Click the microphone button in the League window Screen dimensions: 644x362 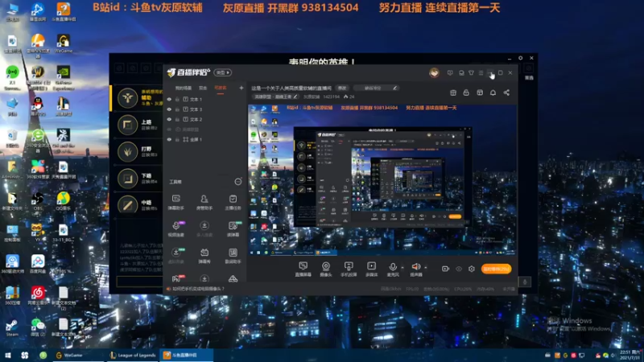point(525,282)
